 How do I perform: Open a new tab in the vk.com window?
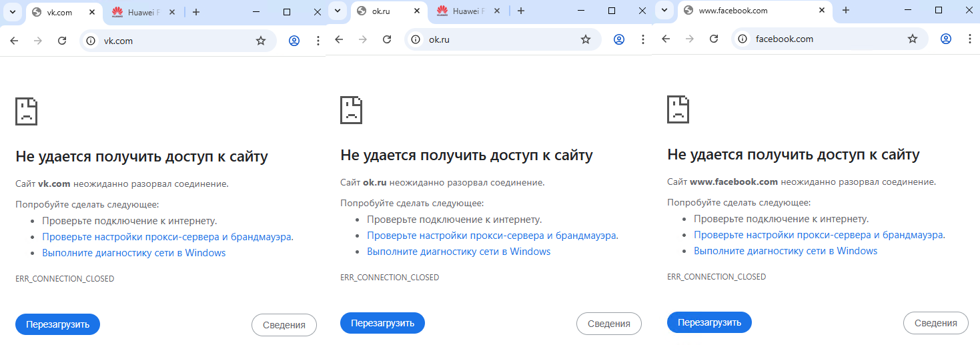pyautogui.click(x=196, y=12)
